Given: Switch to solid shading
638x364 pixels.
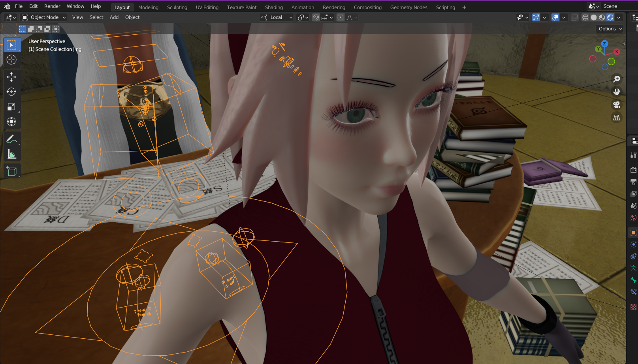Looking at the screenshot, I should pos(594,17).
